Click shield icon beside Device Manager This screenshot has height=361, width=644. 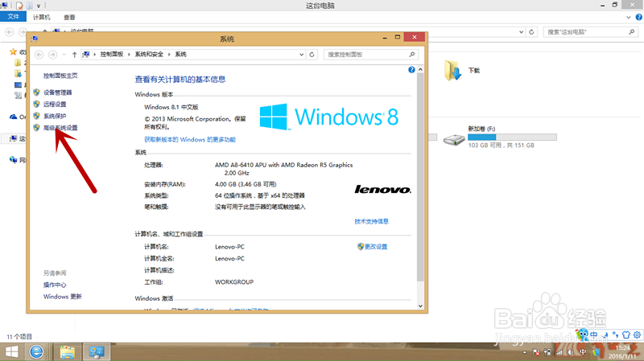click(36, 92)
